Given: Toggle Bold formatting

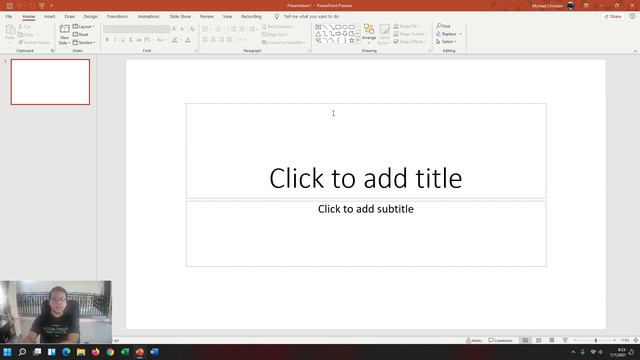Looking at the screenshot, I should click(x=107, y=40).
